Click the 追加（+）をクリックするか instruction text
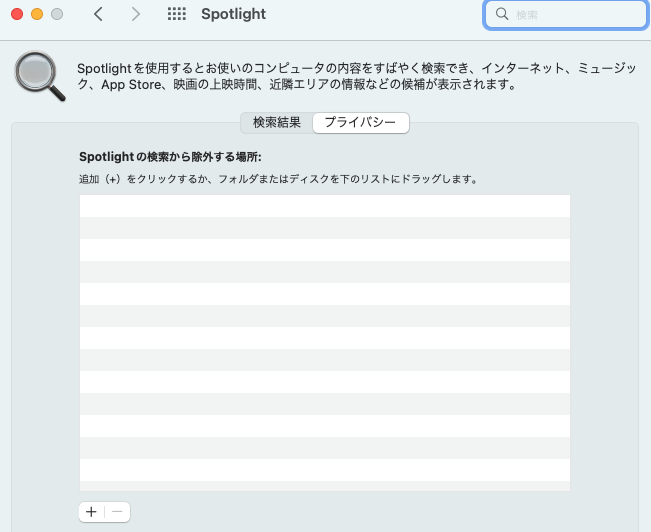Image resolution: width=651 pixels, height=532 pixels. click(278, 179)
